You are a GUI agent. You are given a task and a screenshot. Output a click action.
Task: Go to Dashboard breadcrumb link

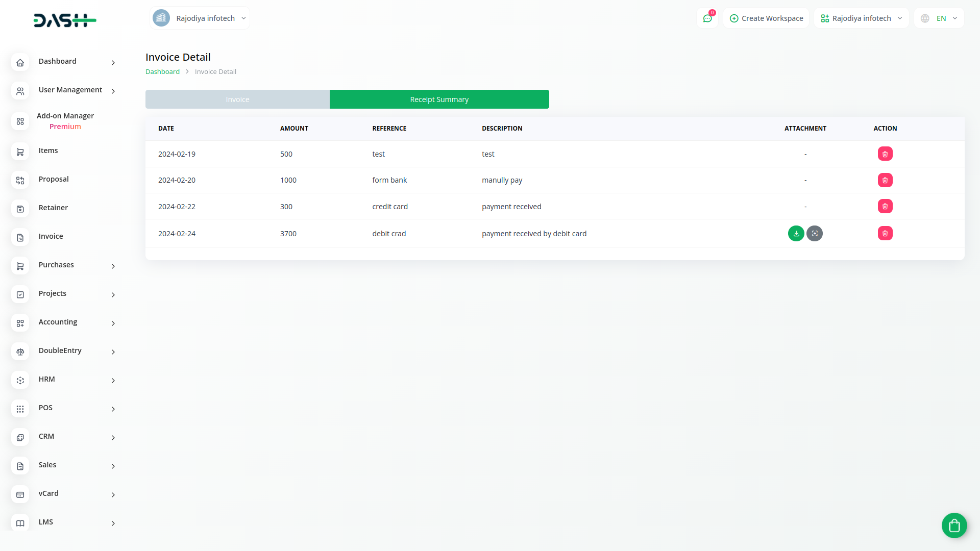[162, 72]
